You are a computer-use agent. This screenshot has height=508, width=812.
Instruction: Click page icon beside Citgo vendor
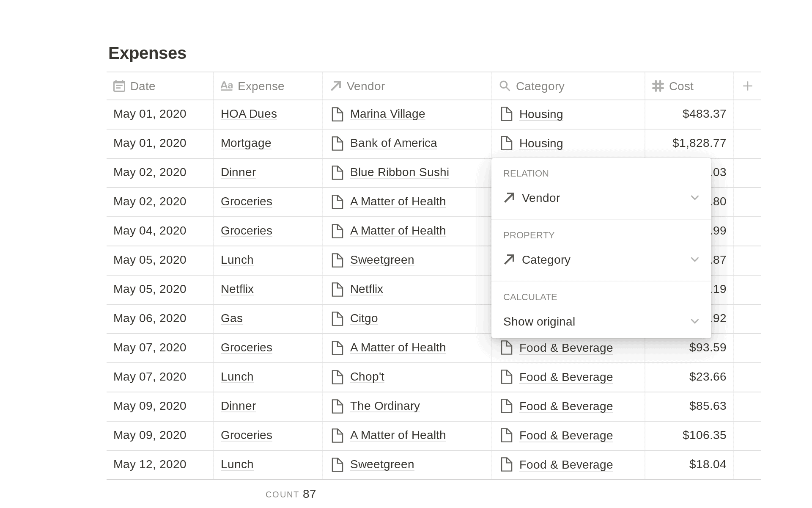point(337,319)
